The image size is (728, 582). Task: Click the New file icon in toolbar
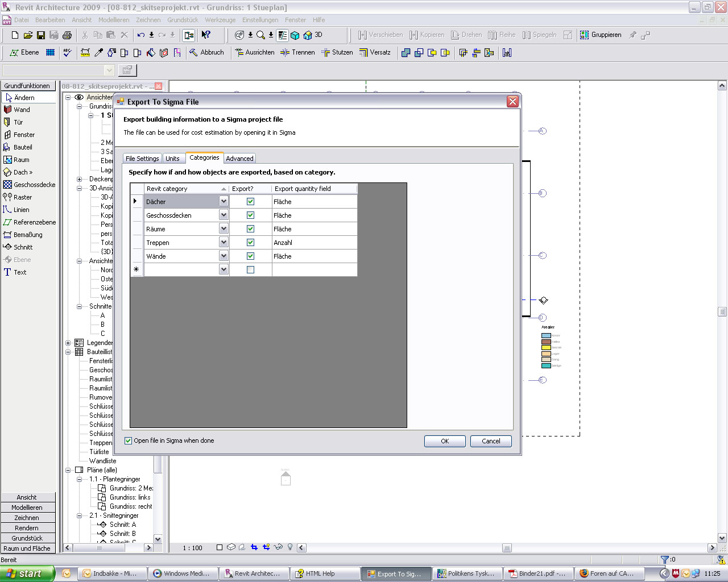click(x=15, y=35)
